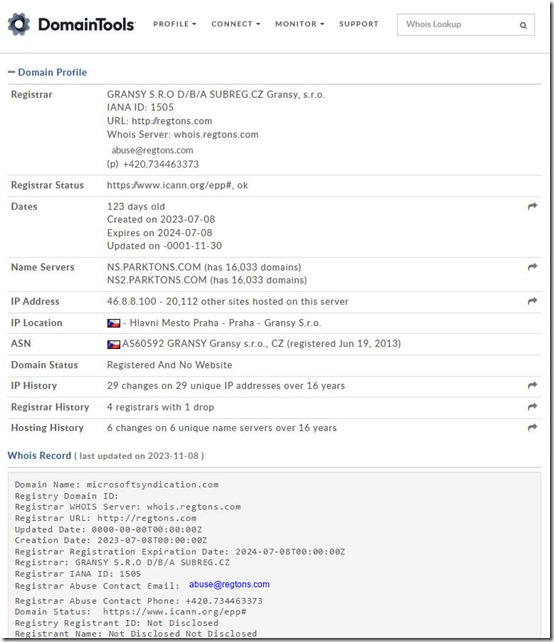Click the Czech flag icon in IP Location row
This screenshot has width=554, height=642.
tap(113, 323)
